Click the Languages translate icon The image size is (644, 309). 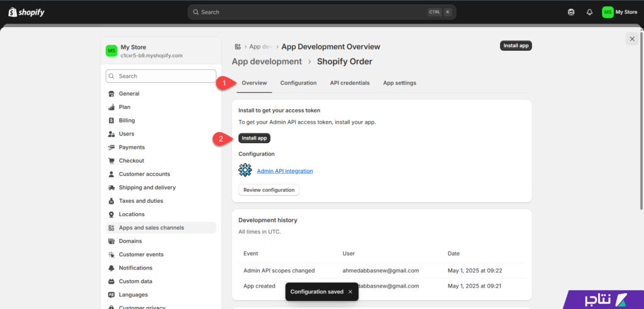111,295
